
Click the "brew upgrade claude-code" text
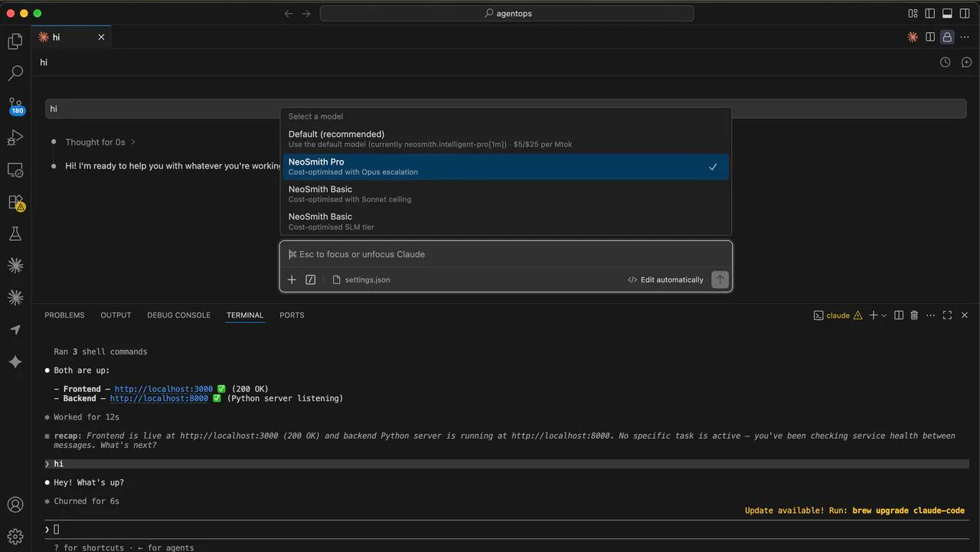click(x=908, y=510)
